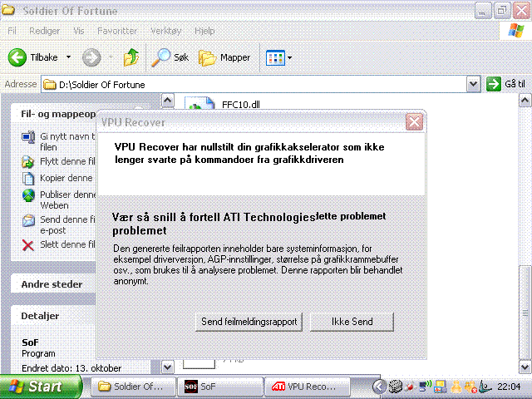Open the Fil menu
Screen dimensions: 532x399
tap(12, 31)
